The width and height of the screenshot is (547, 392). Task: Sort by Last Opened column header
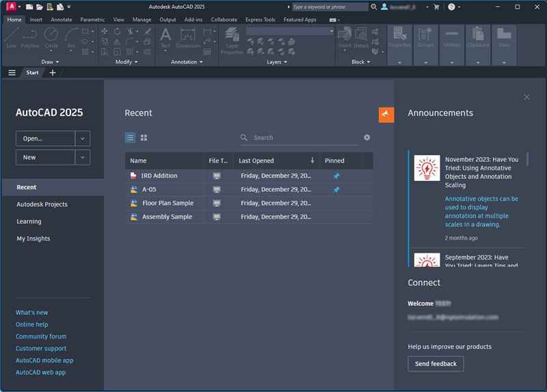click(276, 160)
